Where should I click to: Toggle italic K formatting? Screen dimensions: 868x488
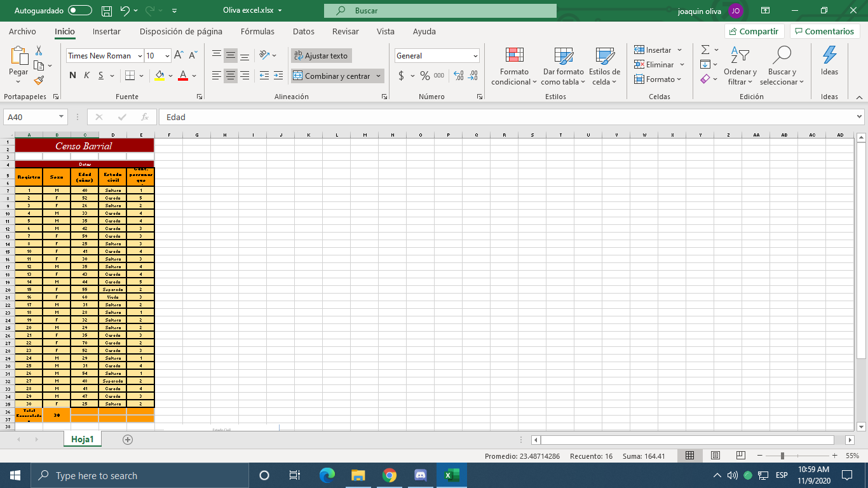click(x=86, y=76)
